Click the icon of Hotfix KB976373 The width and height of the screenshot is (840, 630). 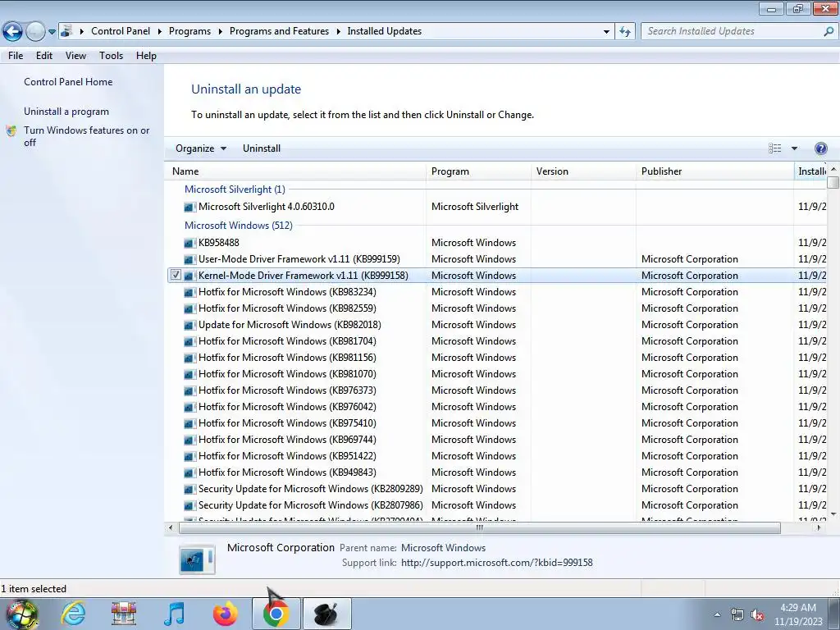[x=189, y=391]
